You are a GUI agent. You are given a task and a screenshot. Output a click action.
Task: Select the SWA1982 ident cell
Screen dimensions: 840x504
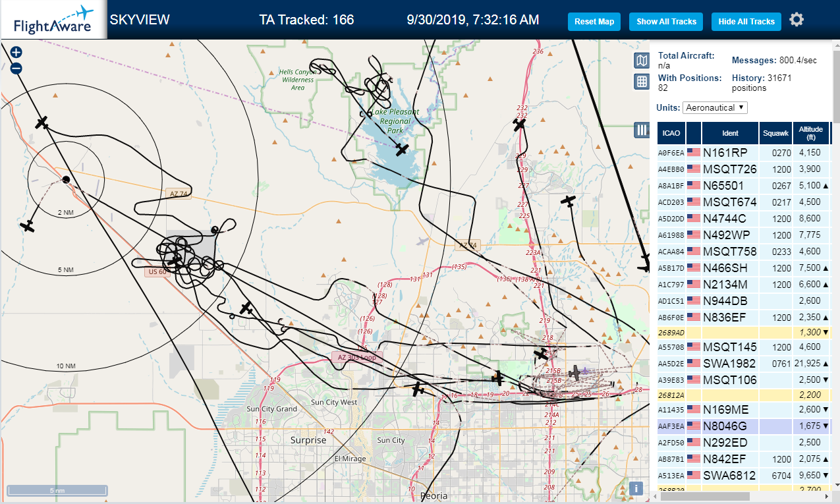[x=730, y=363]
